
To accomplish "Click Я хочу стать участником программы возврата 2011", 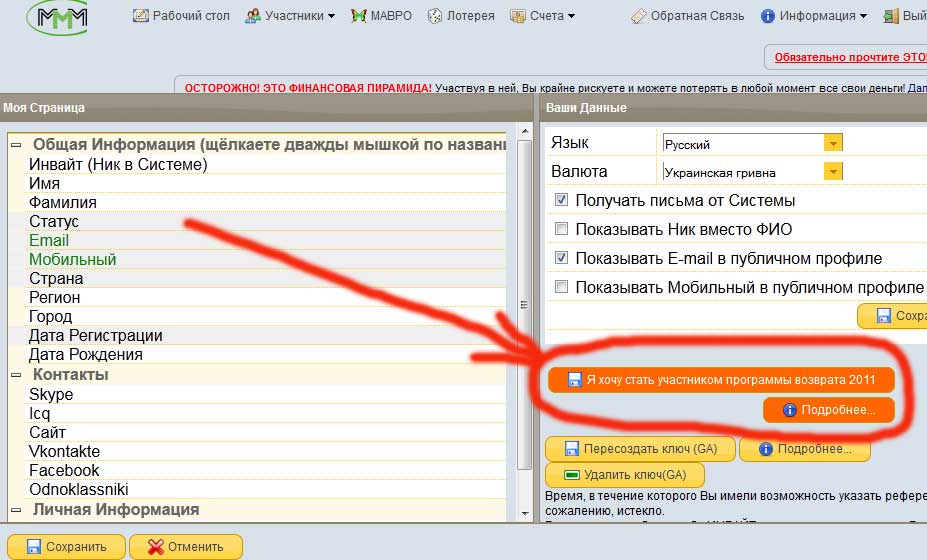I will (x=720, y=380).
